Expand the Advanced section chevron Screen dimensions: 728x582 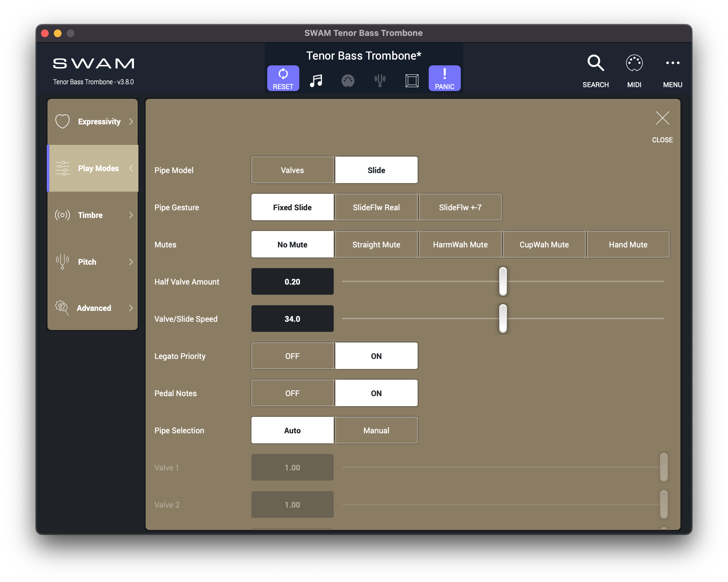point(131,308)
